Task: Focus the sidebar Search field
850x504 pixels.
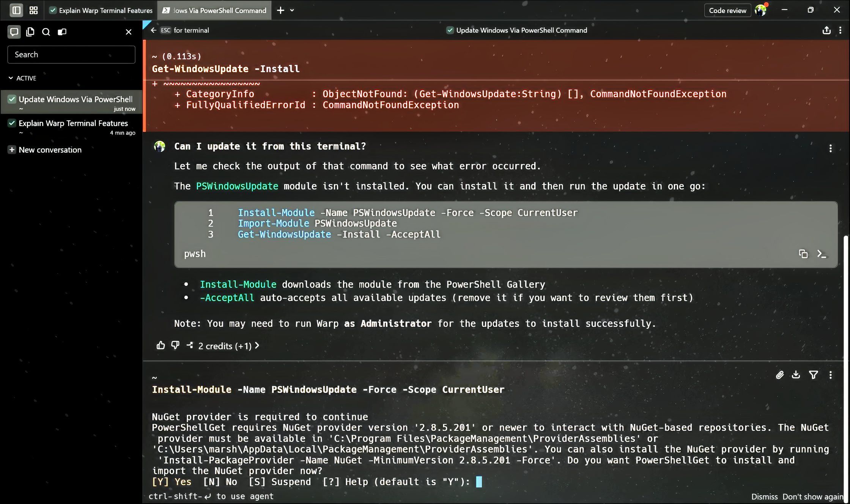Action: pos(71,55)
